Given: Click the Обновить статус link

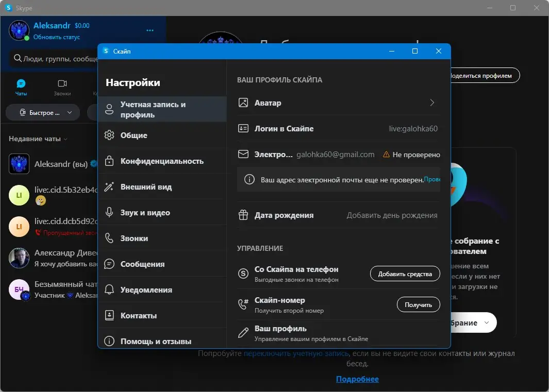Looking at the screenshot, I should pyautogui.click(x=57, y=37).
